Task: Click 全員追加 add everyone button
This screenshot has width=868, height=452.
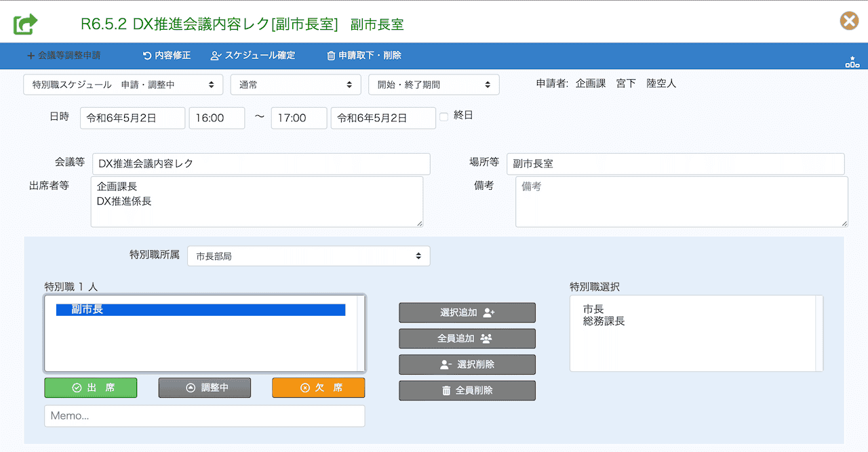Action: click(x=467, y=338)
